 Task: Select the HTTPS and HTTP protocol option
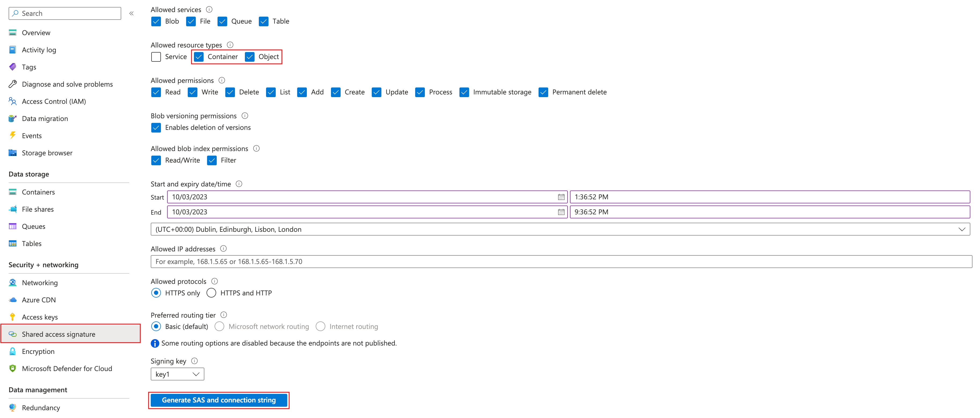(x=211, y=293)
